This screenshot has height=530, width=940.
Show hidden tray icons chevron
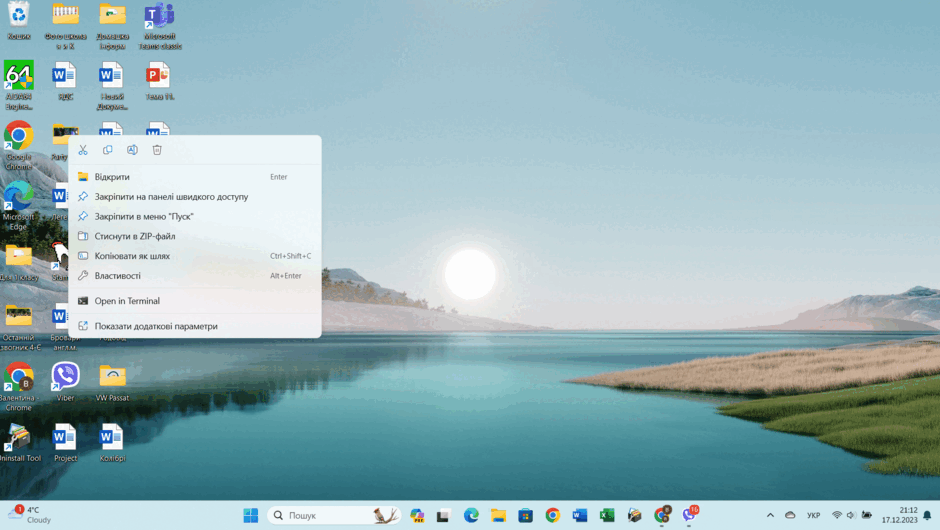tap(770, 515)
